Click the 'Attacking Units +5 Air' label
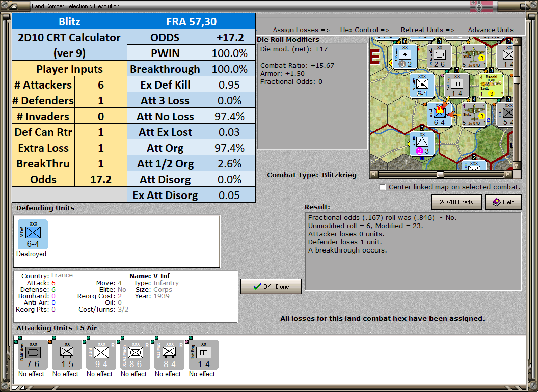Image resolution: width=538 pixels, height=392 pixels. pyautogui.click(x=57, y=328)
